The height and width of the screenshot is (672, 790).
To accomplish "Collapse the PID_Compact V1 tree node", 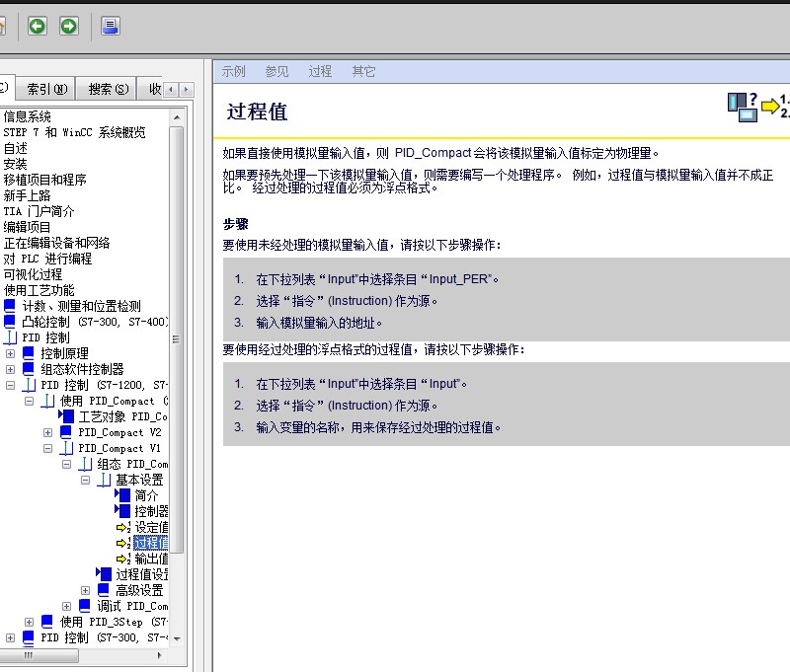I will 46,448.
